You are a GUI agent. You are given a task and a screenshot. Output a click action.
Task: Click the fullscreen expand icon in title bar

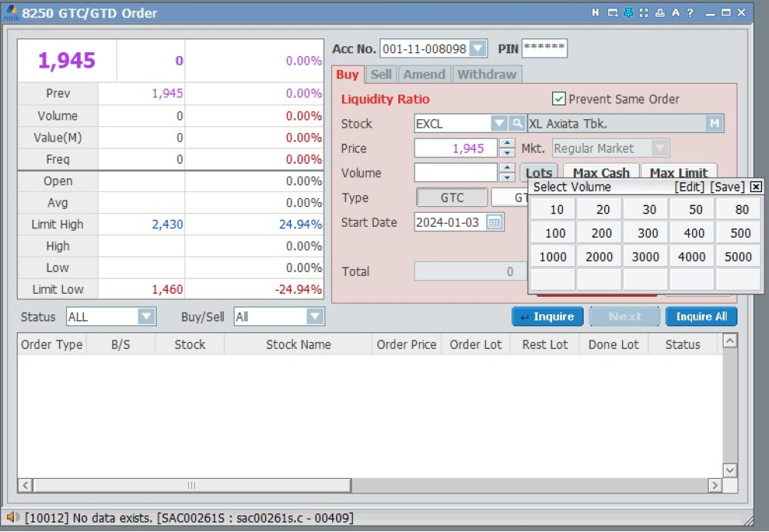click(x=644, y=13)
